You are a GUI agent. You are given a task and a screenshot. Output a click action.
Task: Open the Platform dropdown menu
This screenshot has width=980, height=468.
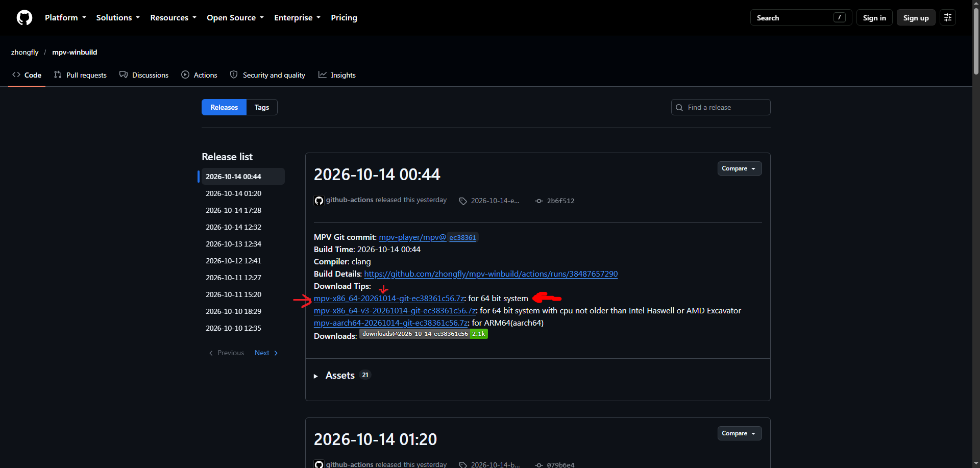[x=65, y=18]
